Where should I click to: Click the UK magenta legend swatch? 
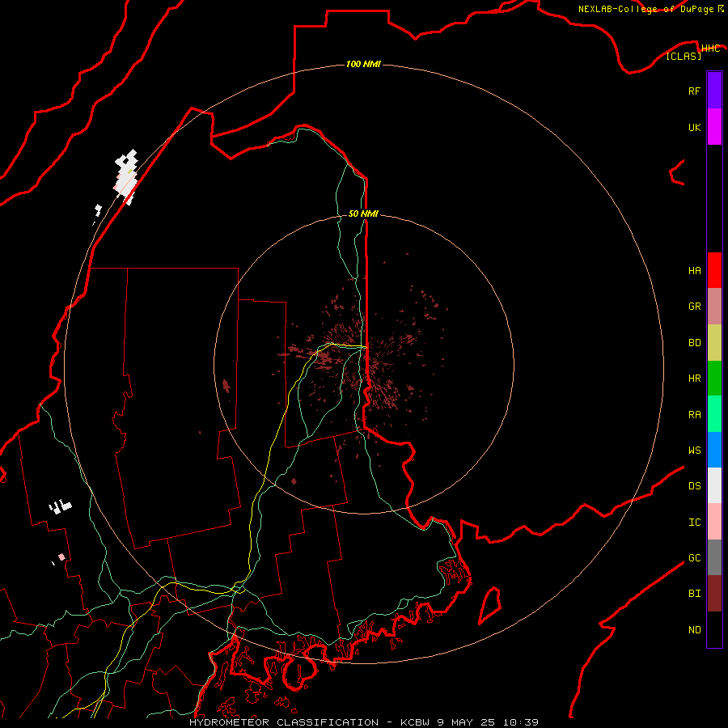pos(714,127)
